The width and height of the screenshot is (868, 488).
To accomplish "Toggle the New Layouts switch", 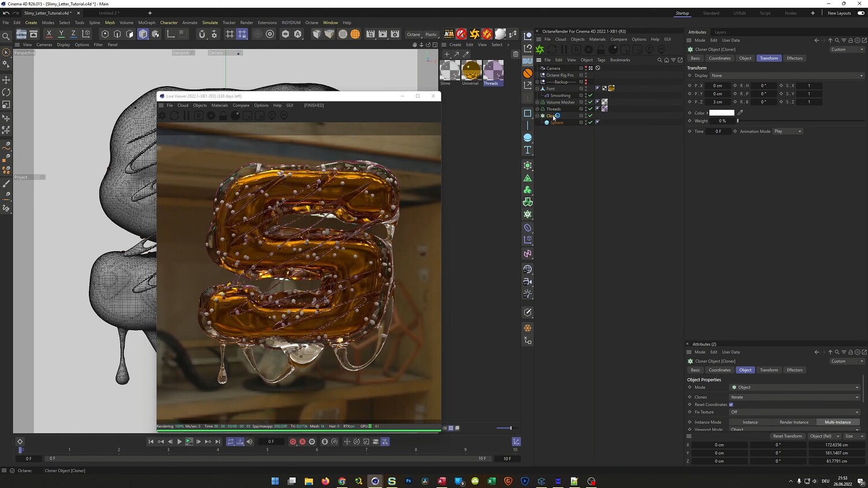I will point(861,13).
